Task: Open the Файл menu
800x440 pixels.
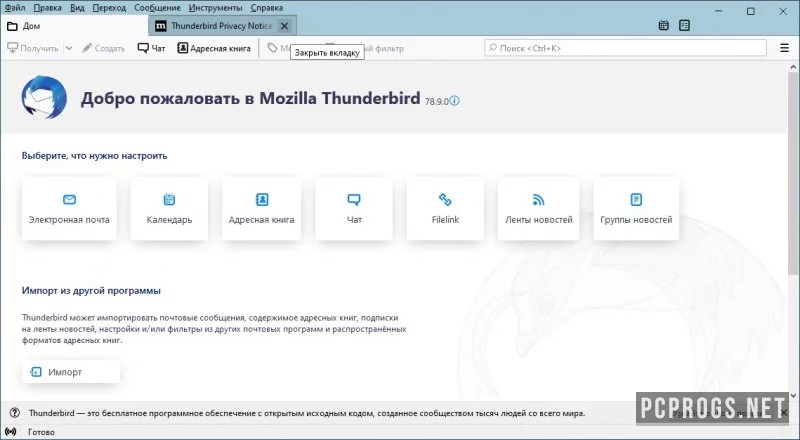Action: (15, 8)
